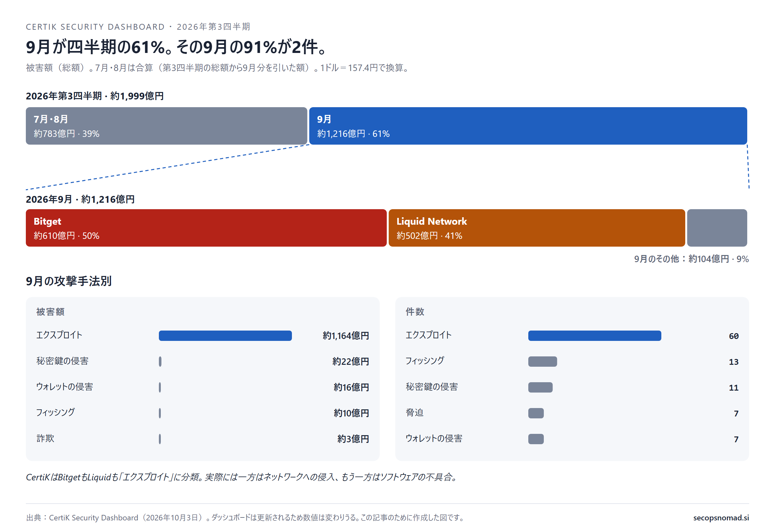Click the secopsnomad.si credit text
Screen dimensions: 775x532
click(721, 517)
